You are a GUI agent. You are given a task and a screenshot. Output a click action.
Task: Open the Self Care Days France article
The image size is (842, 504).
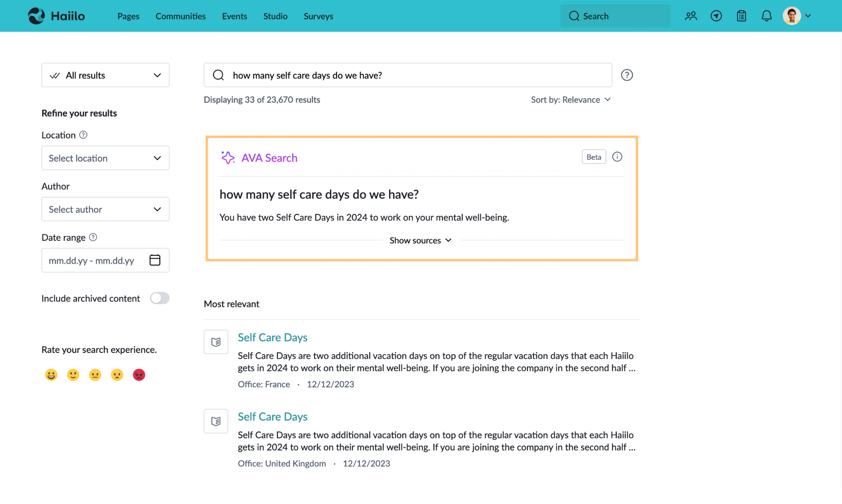click(272, 337)
